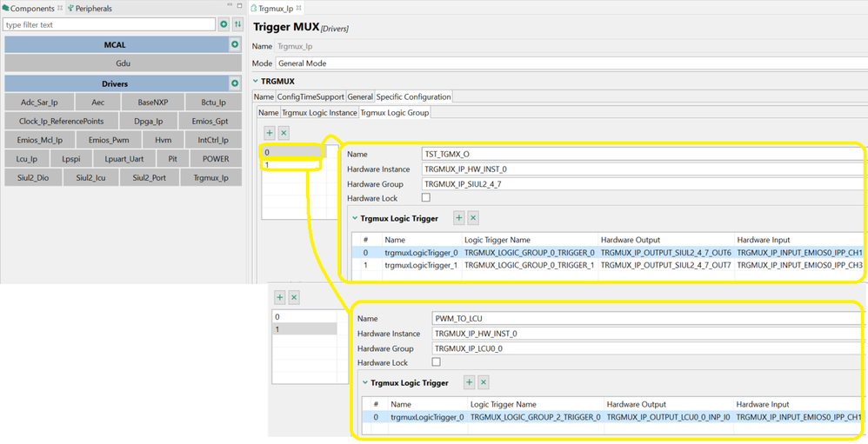Viewport: 868px width, 444px height.
Task: Minimize the Components panel
Action: (x=230, y=5)
